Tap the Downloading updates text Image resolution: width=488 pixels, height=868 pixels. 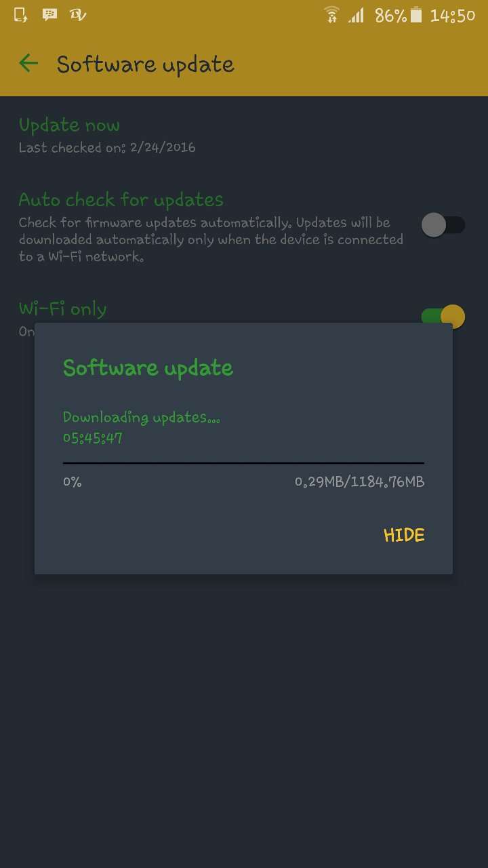tap(142, 417)
